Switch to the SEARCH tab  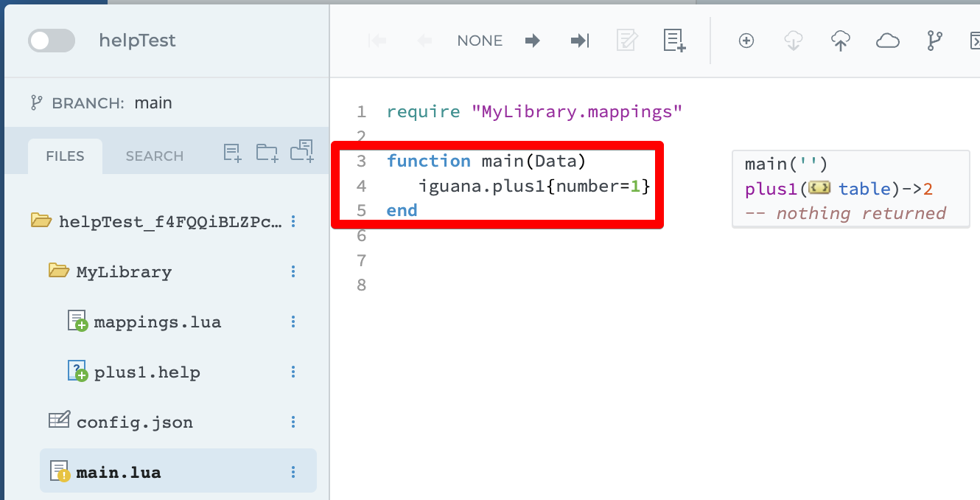coord(154,156)
